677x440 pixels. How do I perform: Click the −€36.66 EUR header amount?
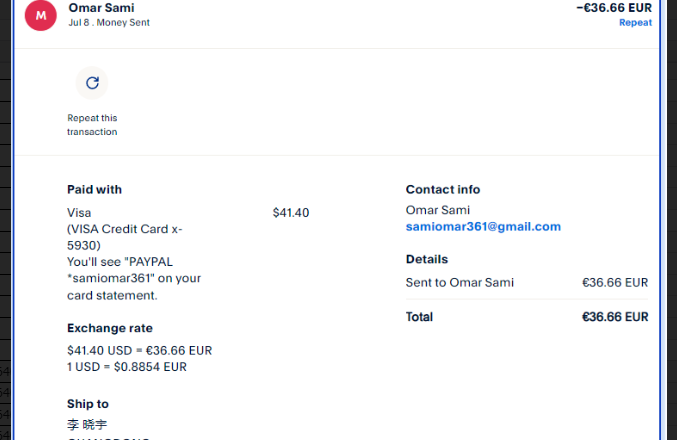point(614,7)
